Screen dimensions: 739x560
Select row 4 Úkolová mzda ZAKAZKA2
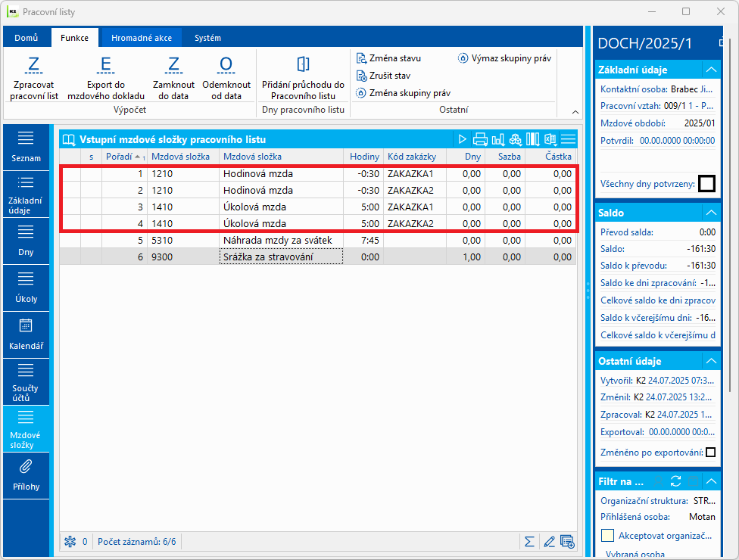[x=318, y=223]
